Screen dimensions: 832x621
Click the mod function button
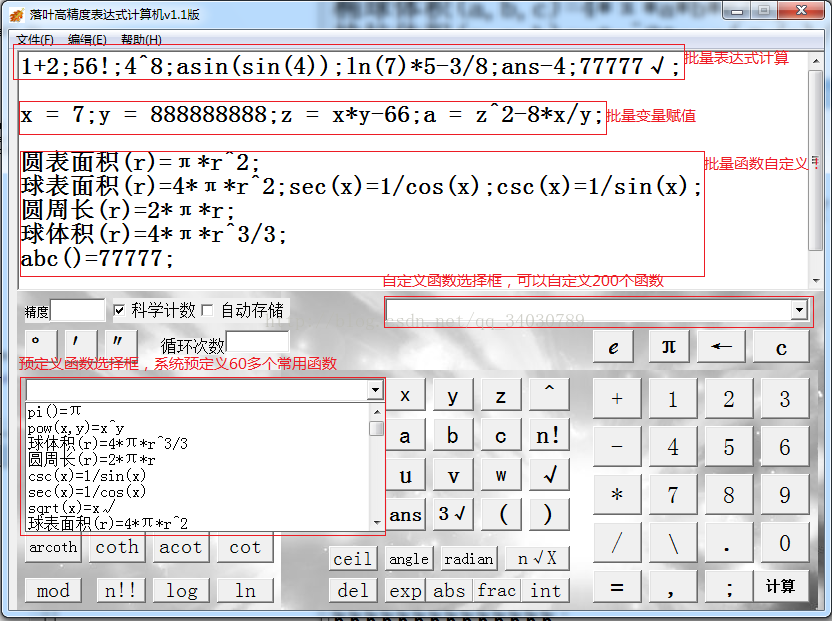pos(53,590)
